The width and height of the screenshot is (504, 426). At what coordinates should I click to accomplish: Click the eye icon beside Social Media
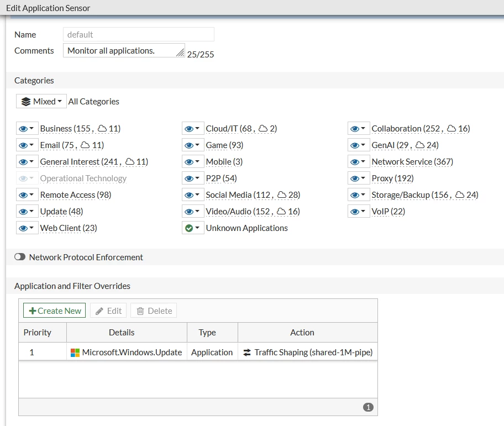(189, 195)
